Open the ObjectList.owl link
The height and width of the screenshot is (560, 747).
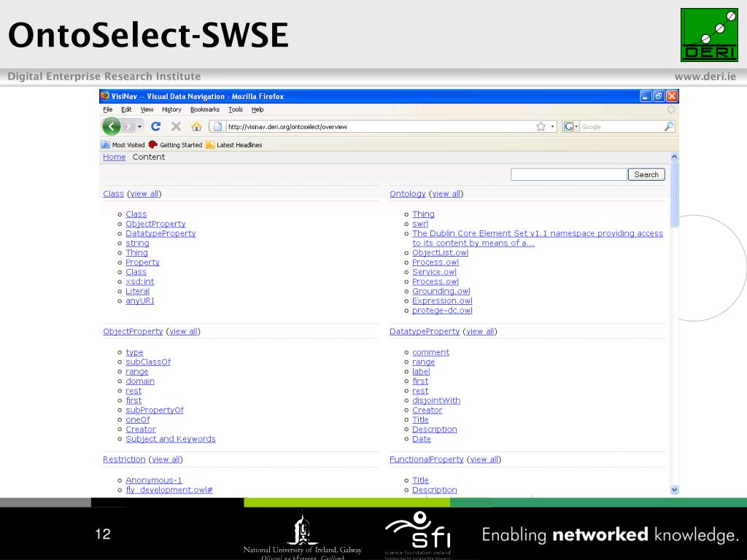[440, 253]
